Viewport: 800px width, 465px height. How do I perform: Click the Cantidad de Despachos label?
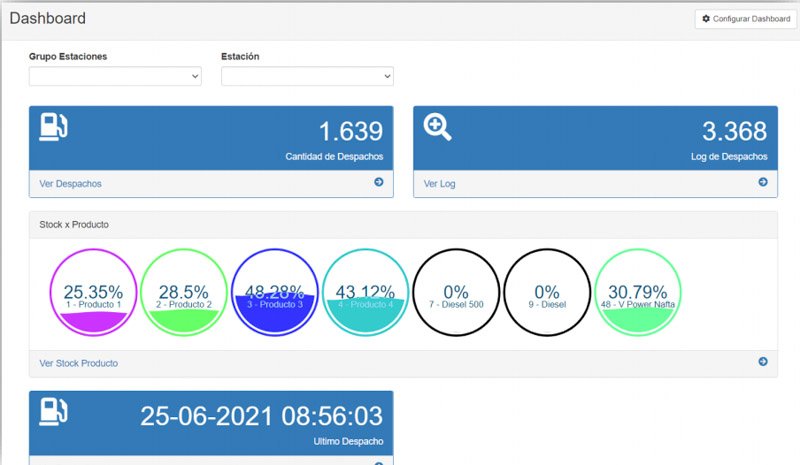click(x=334, y=157)
